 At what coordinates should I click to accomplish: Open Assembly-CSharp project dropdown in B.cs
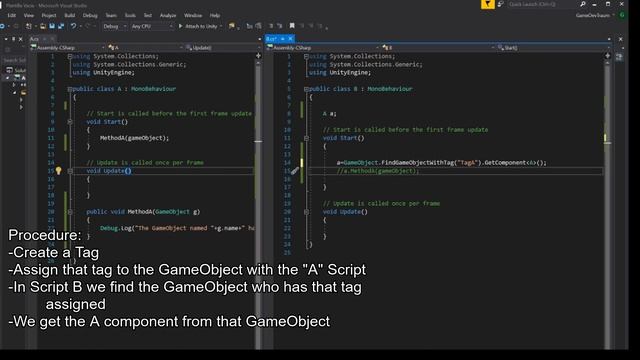tap(324, 48)
